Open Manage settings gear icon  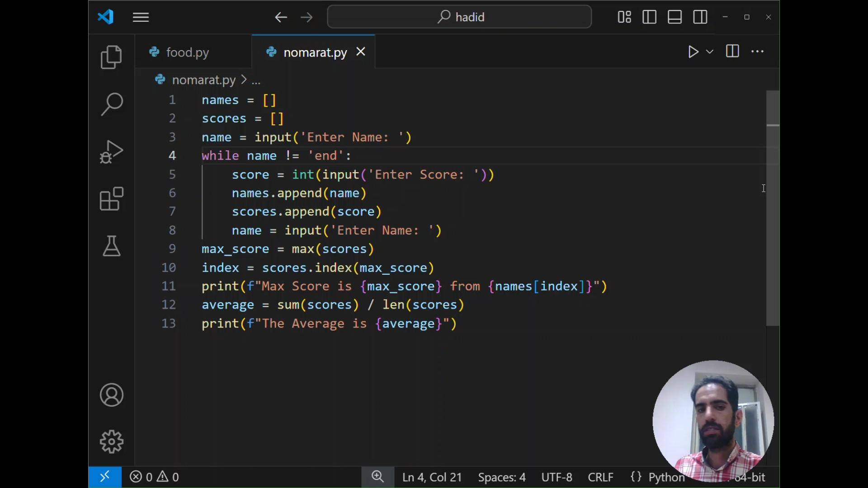point(111,441)
